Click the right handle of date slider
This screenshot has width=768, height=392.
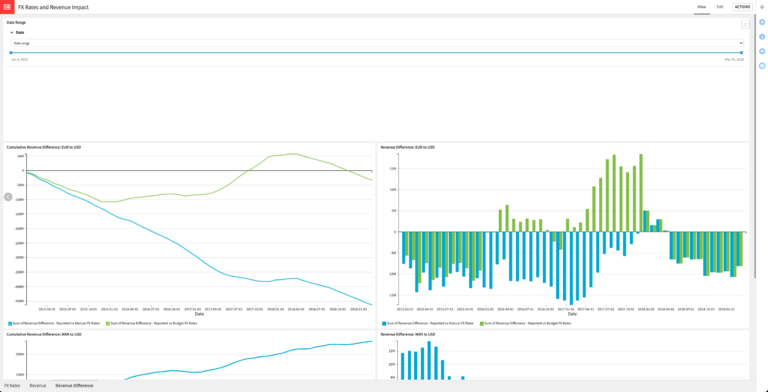point(742,52)
